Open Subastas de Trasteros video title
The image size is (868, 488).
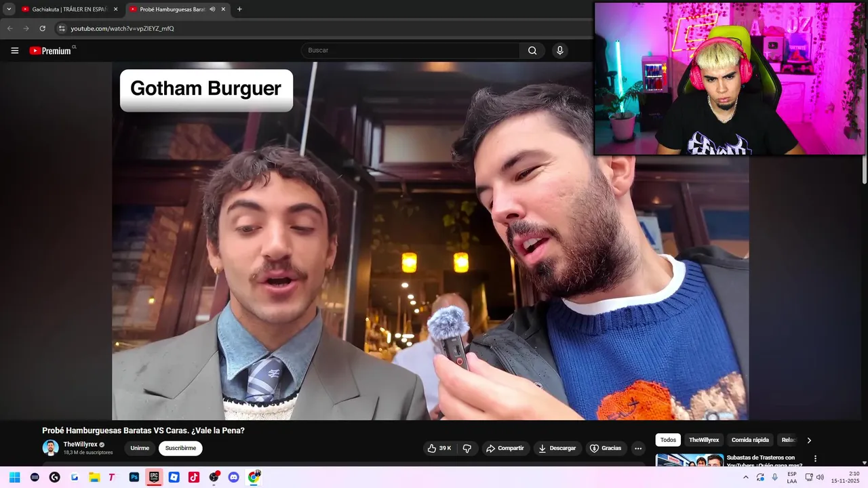click(764, 462)
